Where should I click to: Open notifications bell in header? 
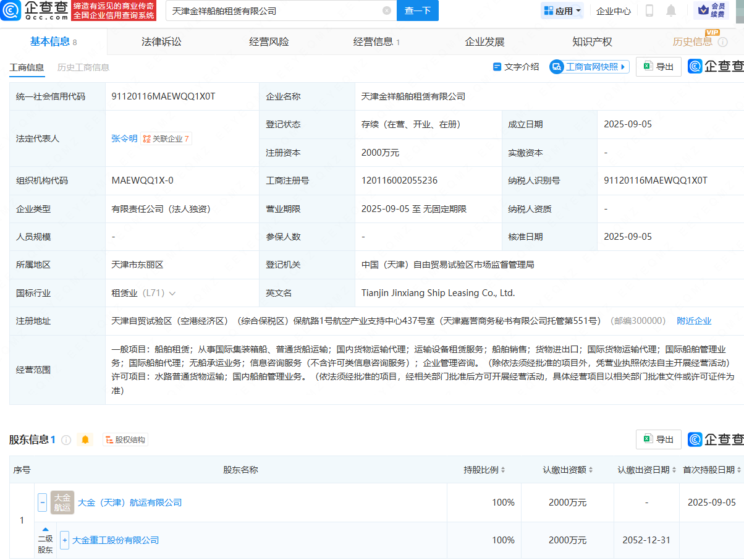click(671, 11)
